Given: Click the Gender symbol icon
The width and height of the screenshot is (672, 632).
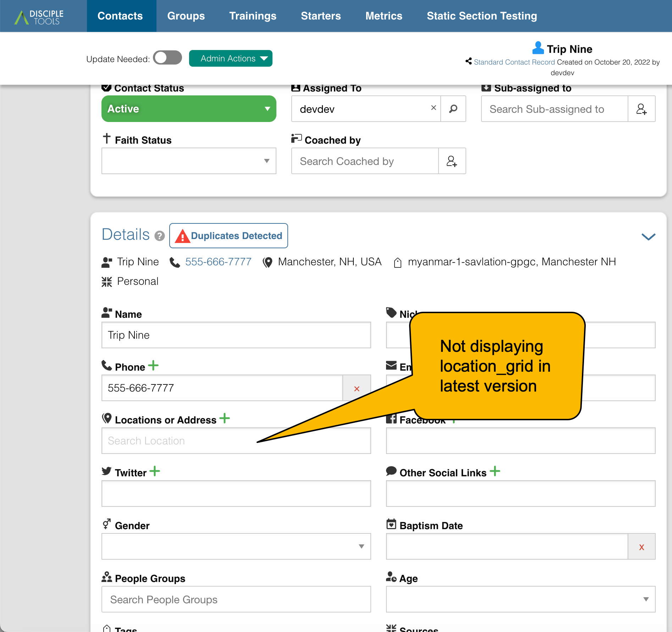Looking at the screenshot, I should [107, 524].
